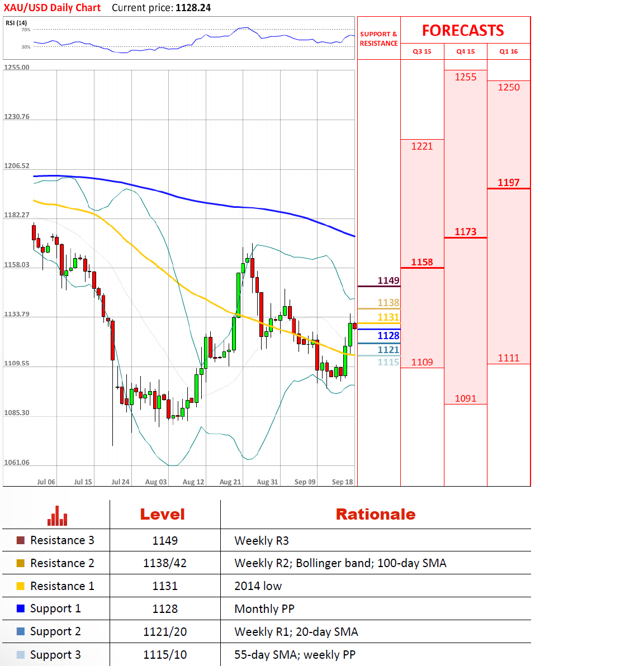Screen dimensions: 644x666
Task: Select the Support 2 row label
Action: click(x=55, y=631)
